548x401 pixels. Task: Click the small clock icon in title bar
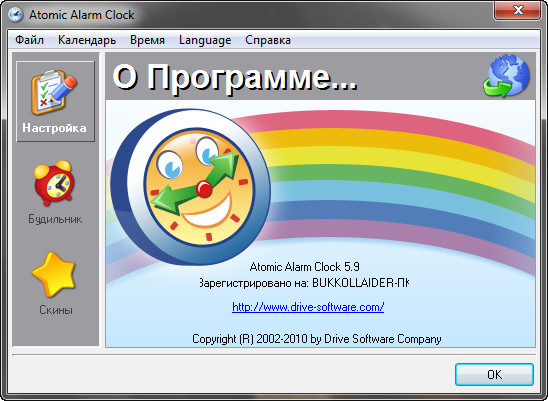click(x=15, y=15)
